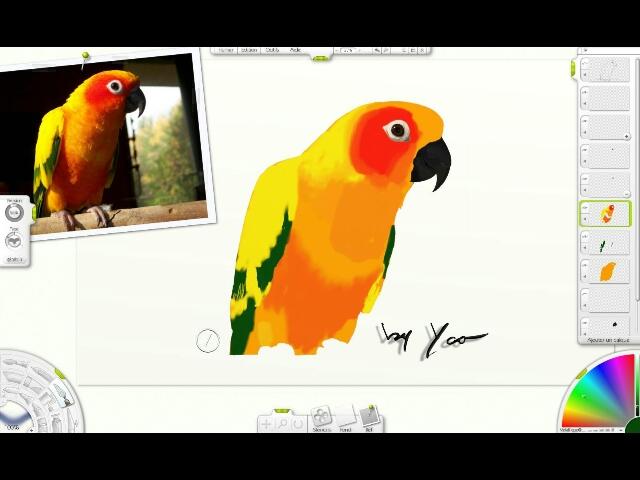
Task: Expand layer group with the plus button
Action: coord(627,137)
